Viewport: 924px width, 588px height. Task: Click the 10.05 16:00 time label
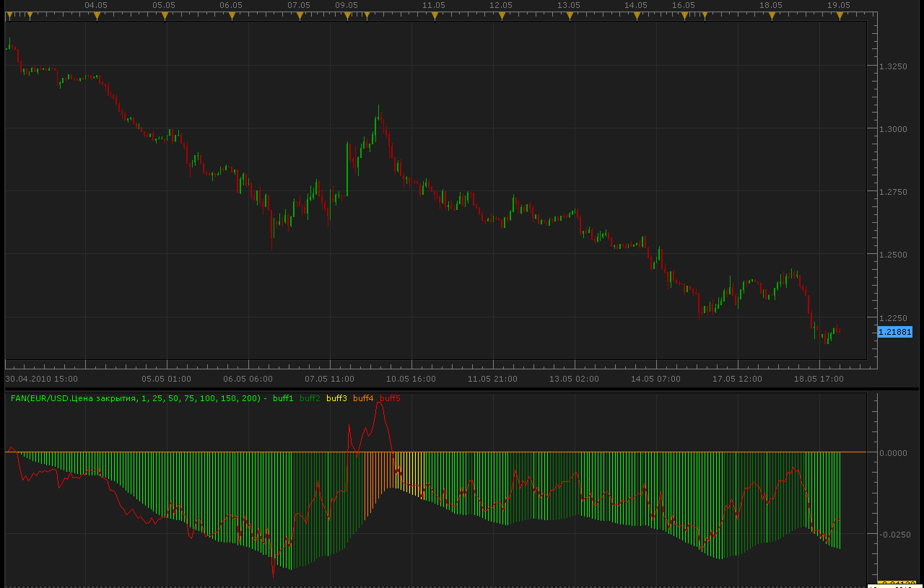coord(411,378)
